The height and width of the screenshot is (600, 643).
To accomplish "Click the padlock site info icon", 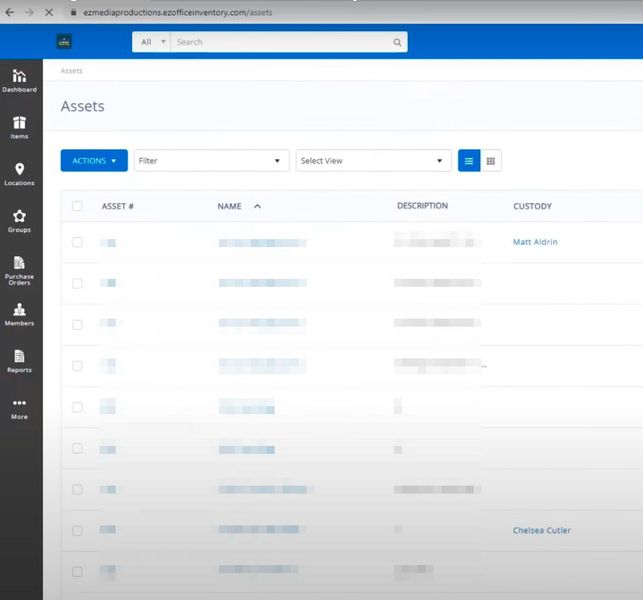I will tap(74, 12).
